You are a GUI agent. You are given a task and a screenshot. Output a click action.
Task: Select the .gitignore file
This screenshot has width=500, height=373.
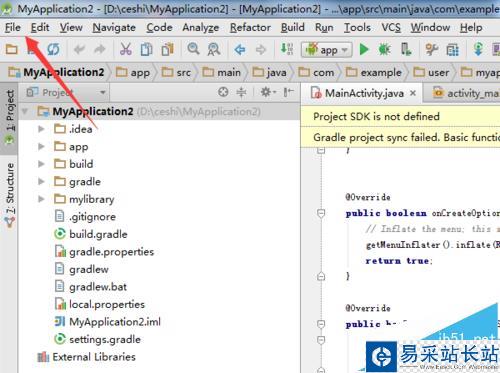point(85,217)
